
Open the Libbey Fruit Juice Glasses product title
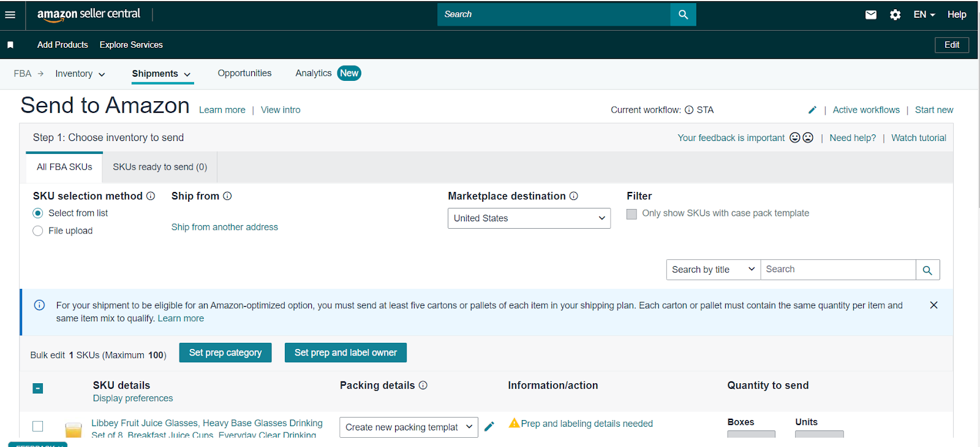click(207, 429)
